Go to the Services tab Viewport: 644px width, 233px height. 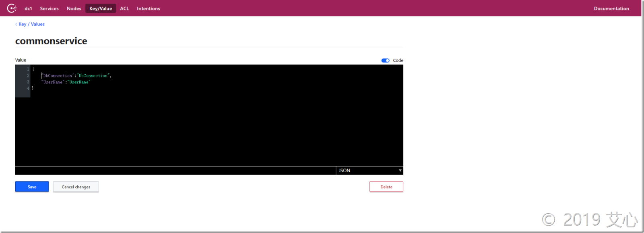[x=49, y=8]
